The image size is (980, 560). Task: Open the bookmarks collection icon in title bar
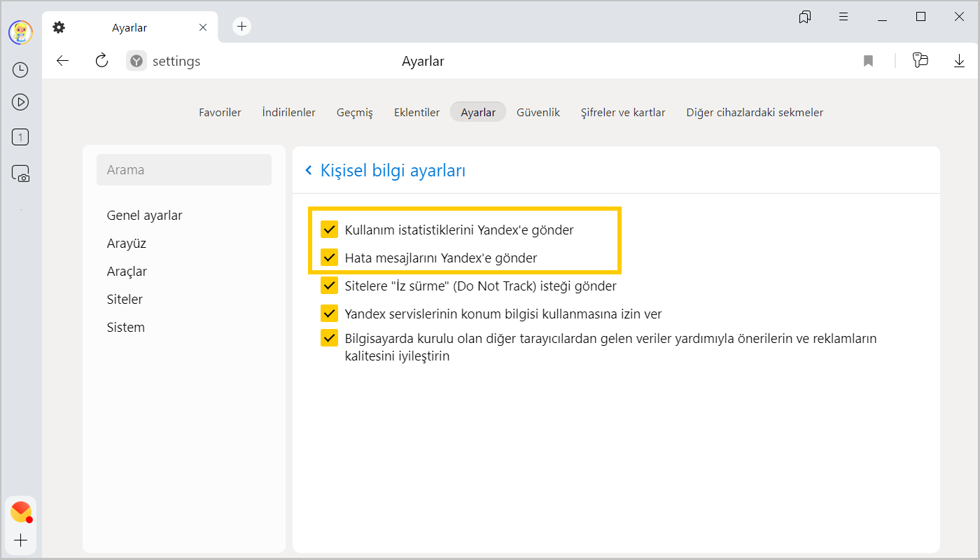(805, 17)
